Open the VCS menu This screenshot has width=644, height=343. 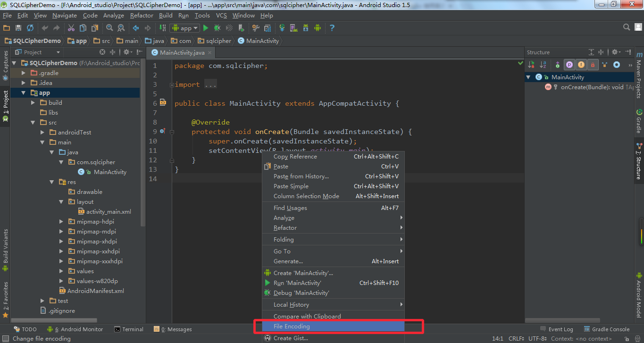221,16
